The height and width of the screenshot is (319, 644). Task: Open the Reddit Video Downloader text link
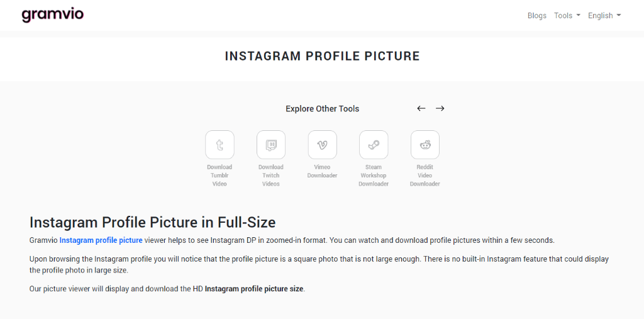pyautogui.click(x=425, y=176)
